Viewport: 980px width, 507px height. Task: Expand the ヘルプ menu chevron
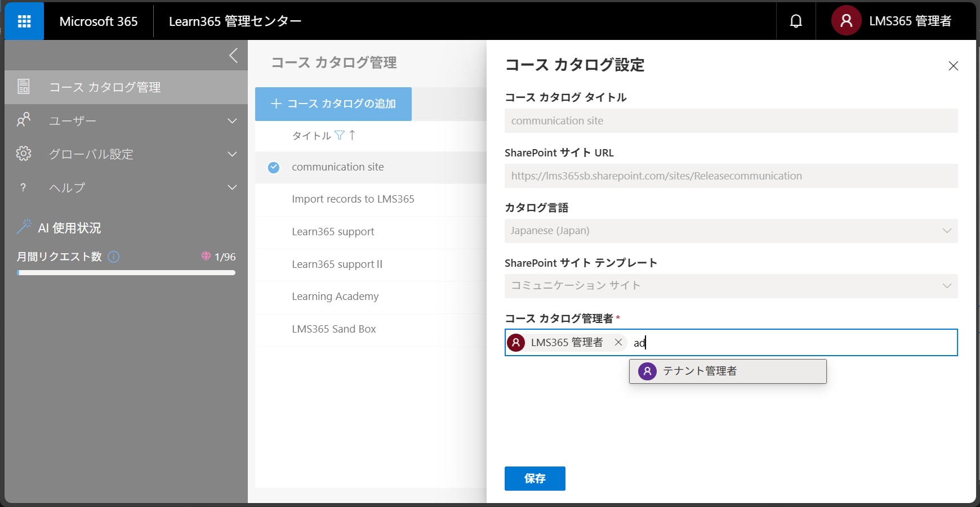232,187
